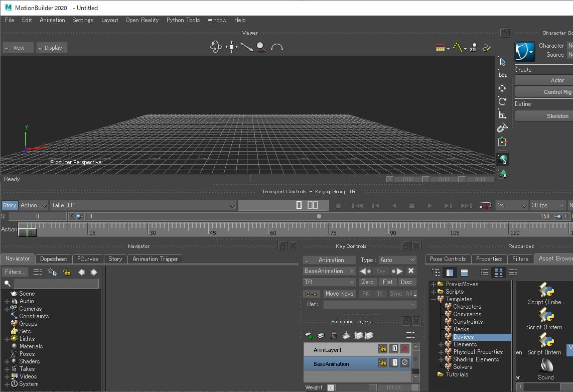Click the Control Rig button

pyautogui.click(x=557, y=92)
